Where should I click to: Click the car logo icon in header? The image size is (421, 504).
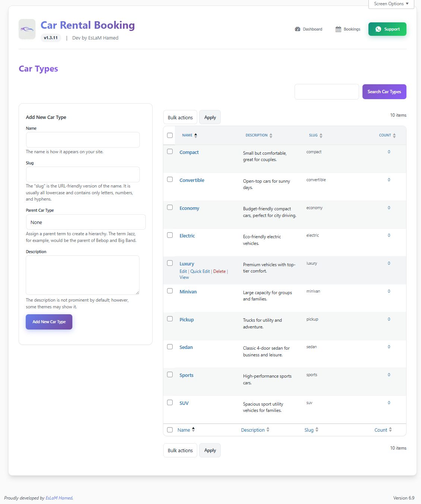click(x=27, y=29)
